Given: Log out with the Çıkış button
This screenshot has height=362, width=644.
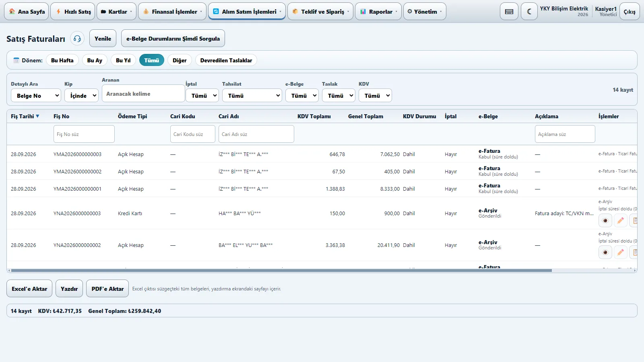Looking at the screenshot, I should coord(630,12).
